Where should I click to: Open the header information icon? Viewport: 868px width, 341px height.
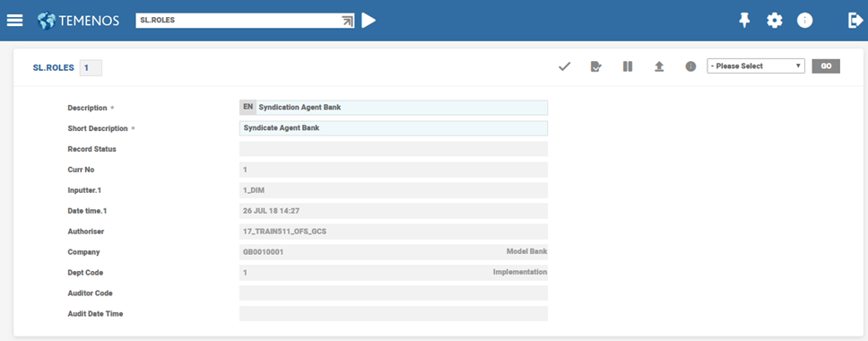(804, 21)
